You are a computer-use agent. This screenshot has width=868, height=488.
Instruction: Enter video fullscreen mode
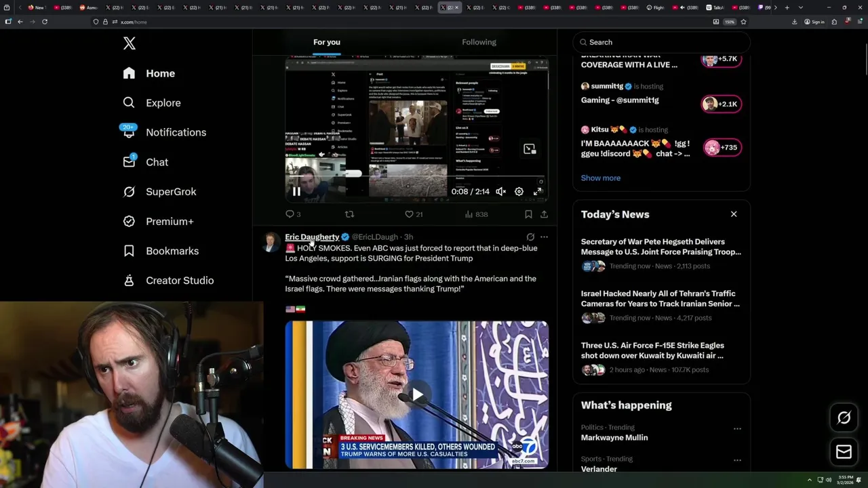[x=537, y=192]
